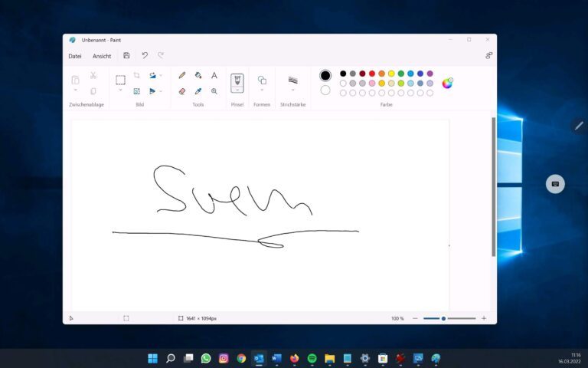Viewport: 588px width, 368px height.
Task: Open taskbar Search
Action: pos(171,358)
